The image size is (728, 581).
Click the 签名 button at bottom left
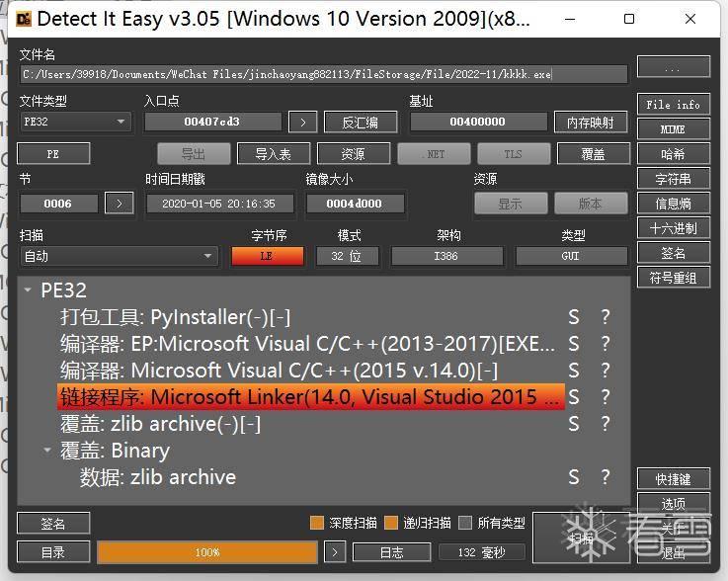(53, 524)
